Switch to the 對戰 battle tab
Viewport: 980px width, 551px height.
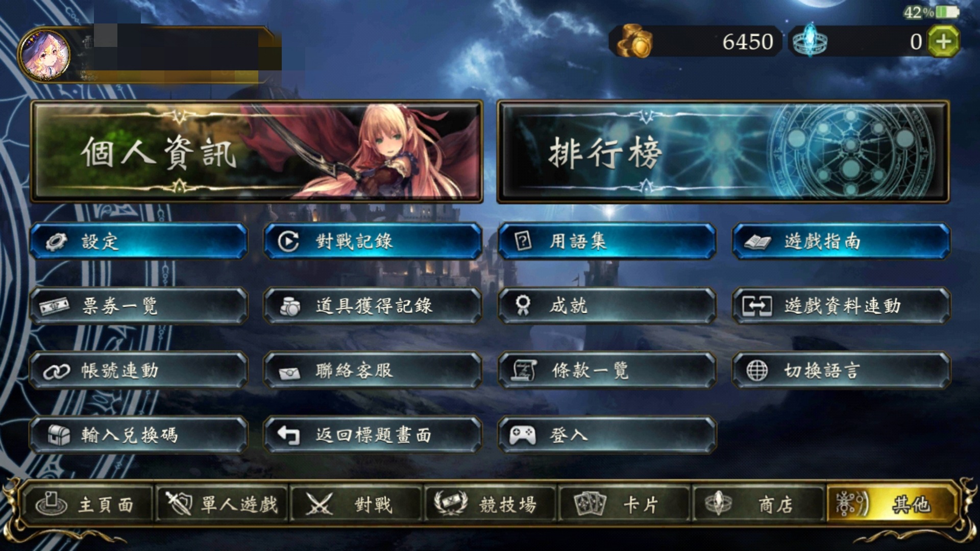click(x=356, y=504)
